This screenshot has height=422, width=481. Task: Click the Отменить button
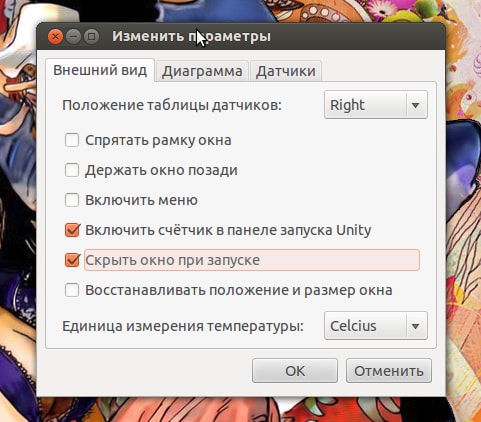(x=389, y=371)
